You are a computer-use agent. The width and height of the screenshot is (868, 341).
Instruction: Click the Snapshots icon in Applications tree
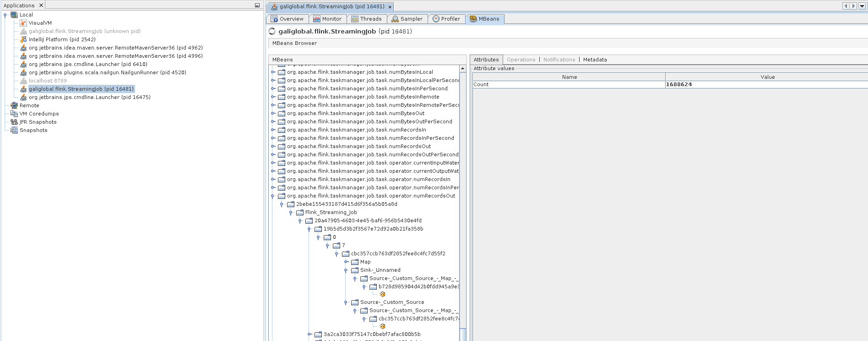[x=14, y=130]
